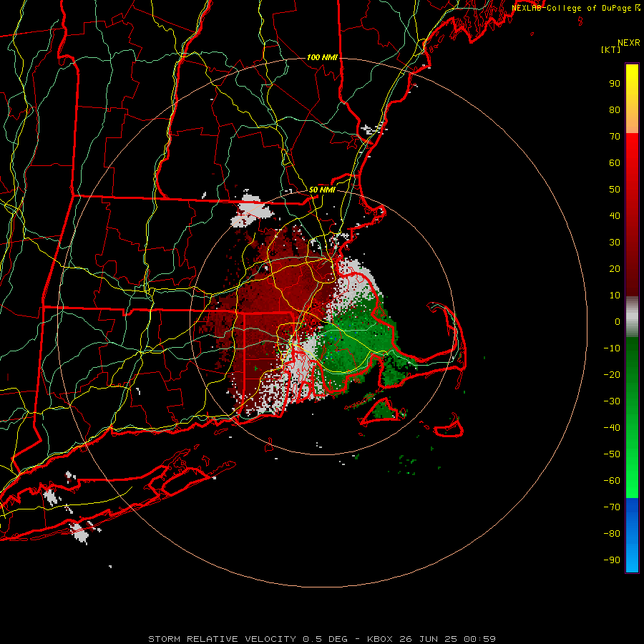Click the gray zero-velocity segment of the color bar
This screenshot has height=644, width=644.
[632, 317]
